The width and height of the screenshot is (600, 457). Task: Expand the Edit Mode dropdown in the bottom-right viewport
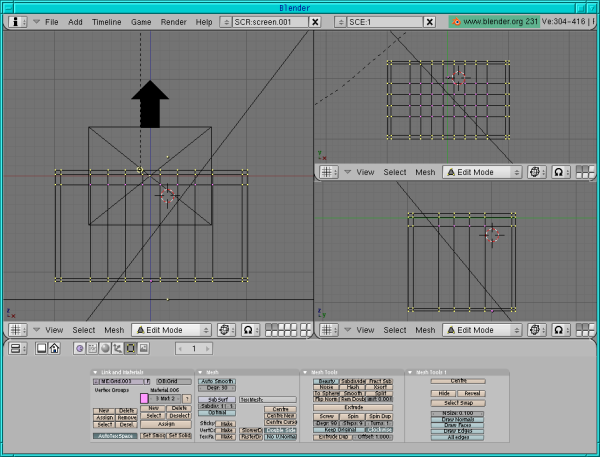tap(481, 329)
